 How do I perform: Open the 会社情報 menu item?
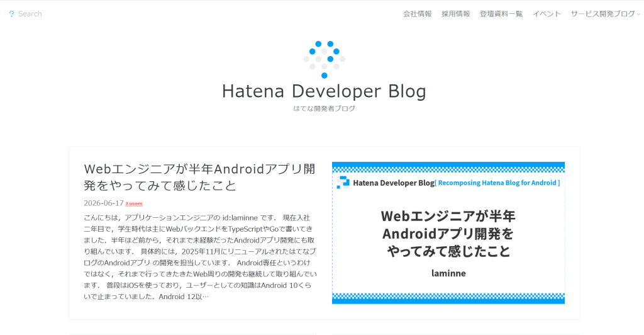tap(418, 14)
